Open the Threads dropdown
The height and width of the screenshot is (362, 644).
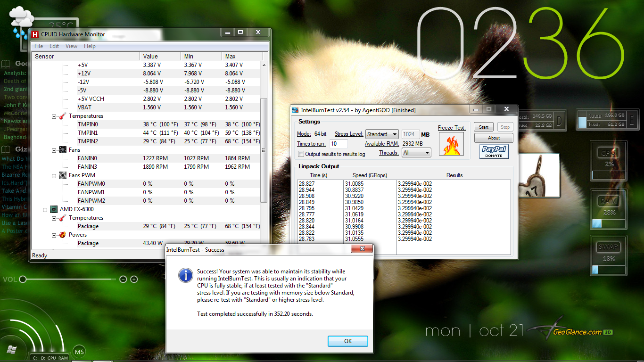tap(416, 153)
